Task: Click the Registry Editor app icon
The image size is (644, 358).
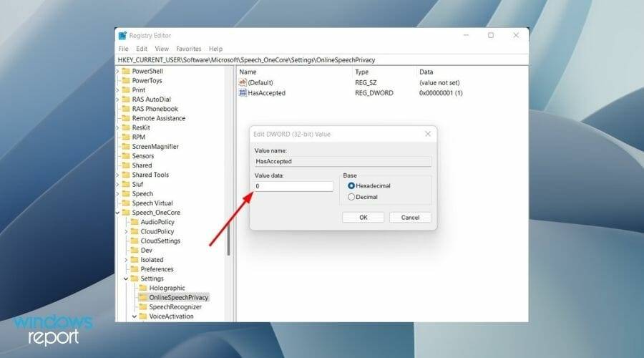Action: click(x=122, y=35)
